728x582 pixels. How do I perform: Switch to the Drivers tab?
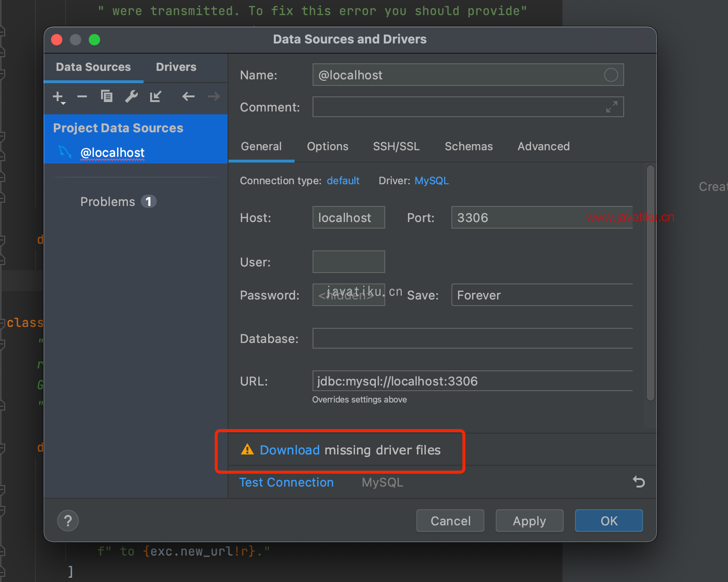(176, 67)
